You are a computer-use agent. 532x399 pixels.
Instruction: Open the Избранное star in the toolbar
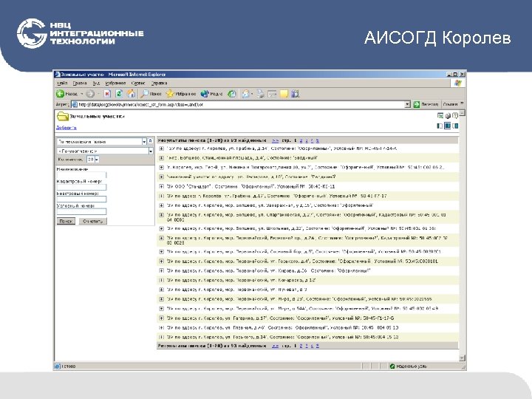181,94
